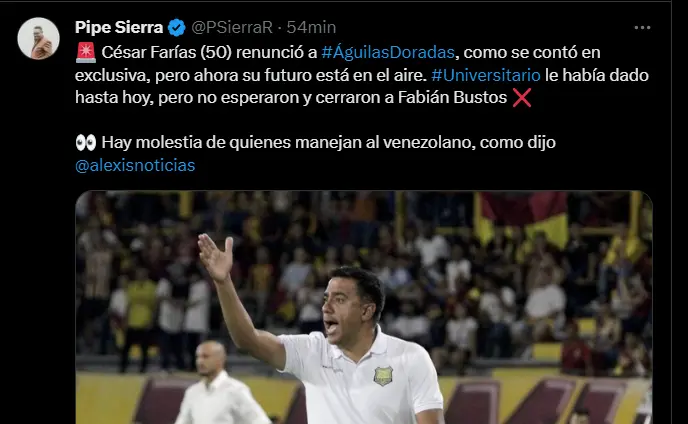Click the Pipe Sierra display name
688x424 pixels.
coord(119,28)
